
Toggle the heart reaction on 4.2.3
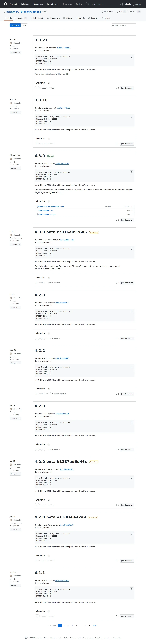click(x=43, y=339)
